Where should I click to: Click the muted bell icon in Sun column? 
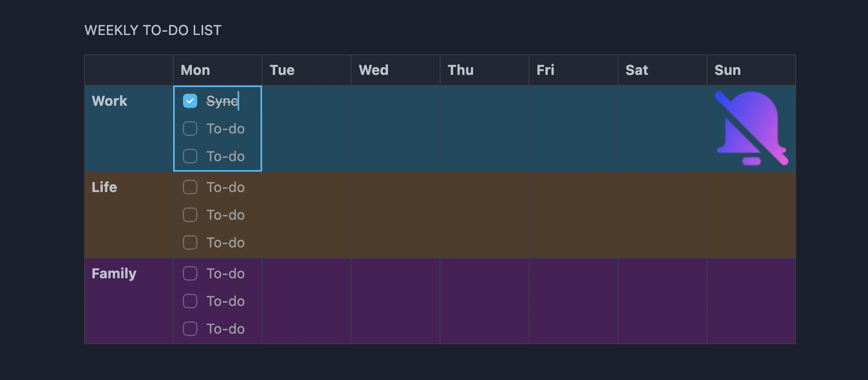pos(751,129)
